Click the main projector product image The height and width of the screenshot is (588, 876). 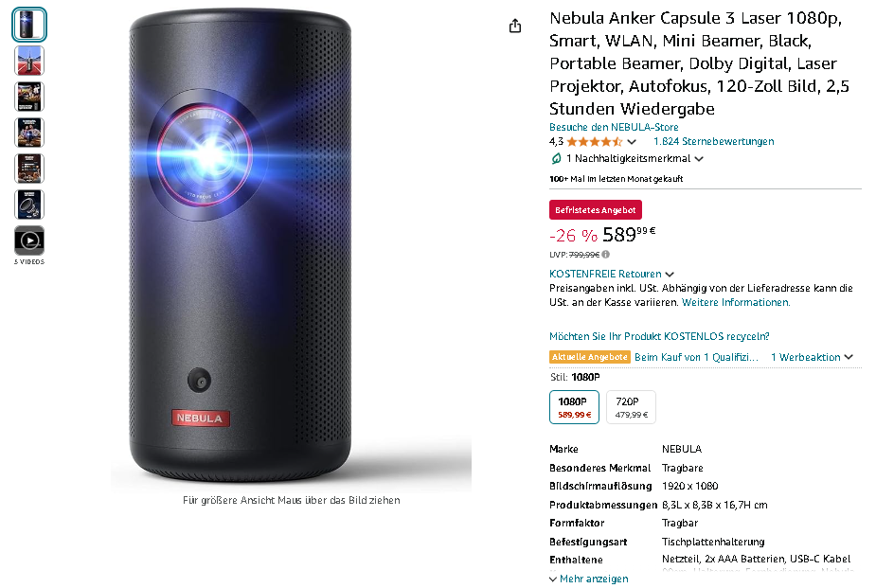(x=241, y=245)
